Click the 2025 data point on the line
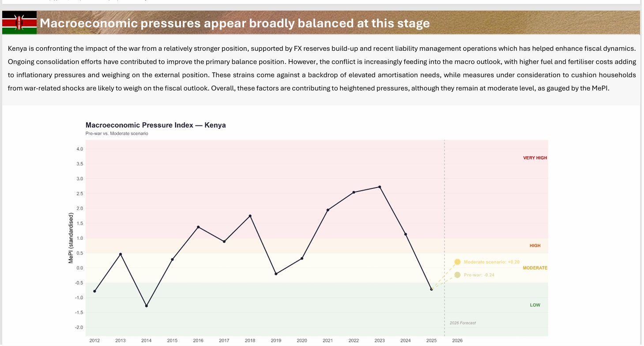The width and height of the screenshot is (644, 346). point(431,289)
